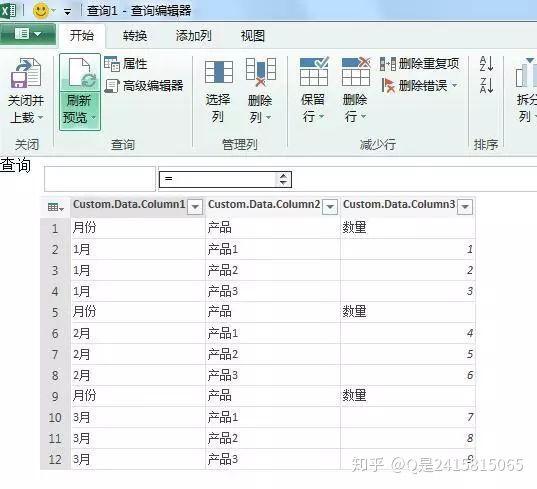The width and height of the screenshot is (537, 489).
Task: Click the value 7 in row 10
Action: (470, 417)
